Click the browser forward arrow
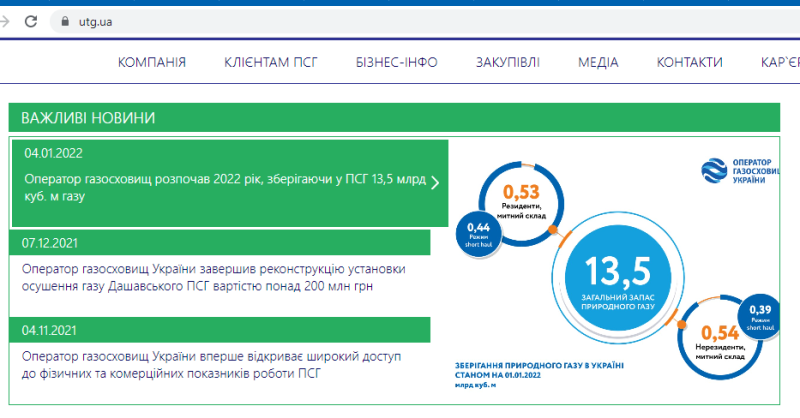The width and height of the screenshot is (800, 418). pos(5,20)
